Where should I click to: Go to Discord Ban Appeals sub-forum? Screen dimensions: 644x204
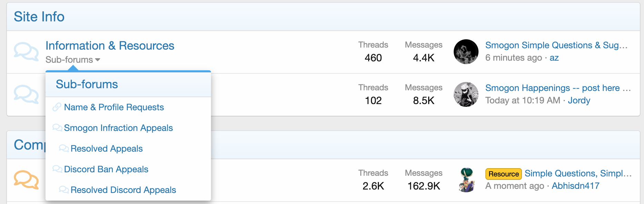pyautogui.click(x=106, y=169)
